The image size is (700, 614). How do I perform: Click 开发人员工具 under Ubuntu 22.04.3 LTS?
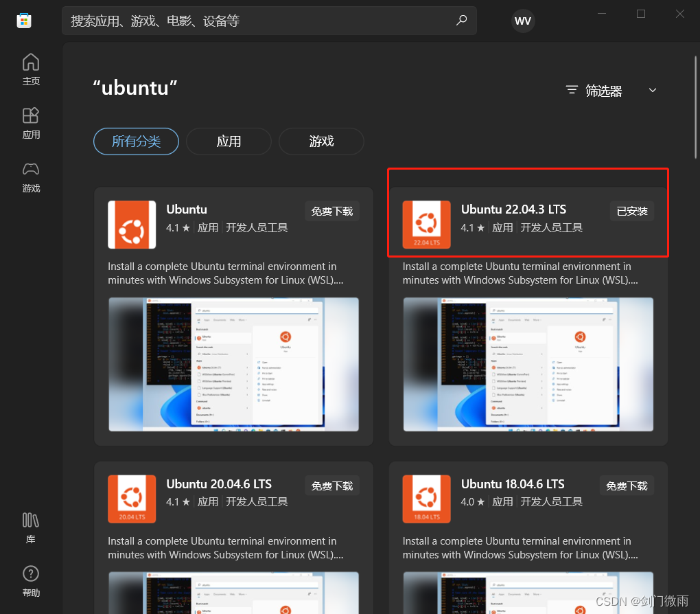click(x=551, y=228)
